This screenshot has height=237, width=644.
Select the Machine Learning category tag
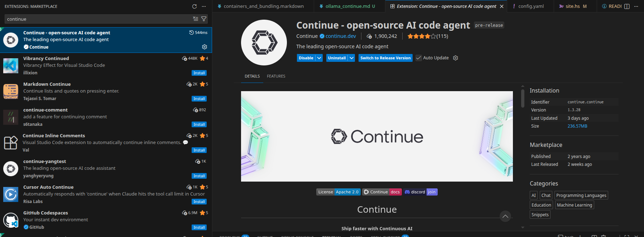click(x=575, y=205)
